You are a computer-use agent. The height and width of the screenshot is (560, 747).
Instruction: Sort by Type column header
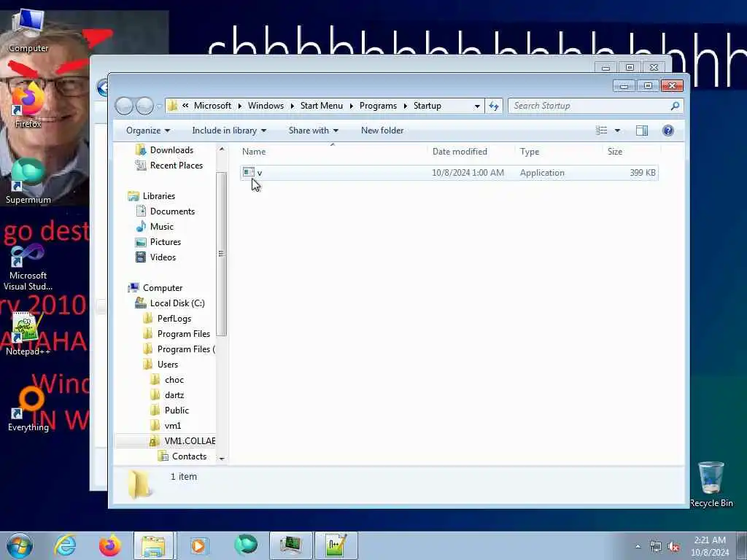pyautogui.click(x=530, y=152)
